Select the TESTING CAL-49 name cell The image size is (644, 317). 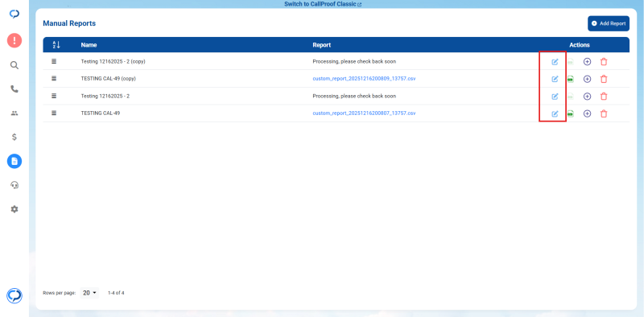coord(101,113)
